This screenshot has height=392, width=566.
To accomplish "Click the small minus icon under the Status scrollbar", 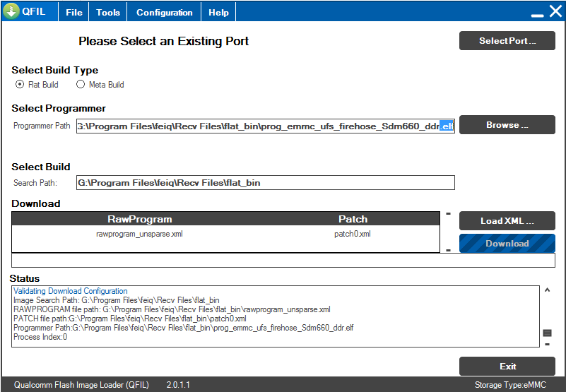I will click(x=547, y=345).
